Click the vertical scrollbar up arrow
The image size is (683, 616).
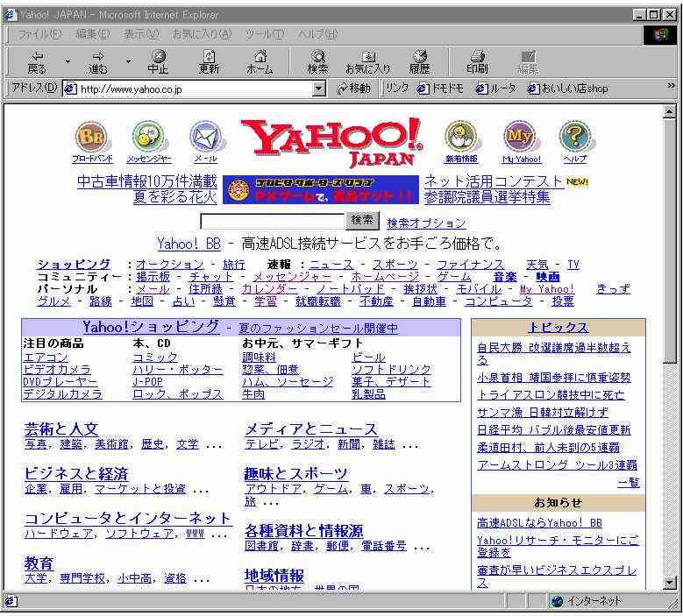pos(670,111)
